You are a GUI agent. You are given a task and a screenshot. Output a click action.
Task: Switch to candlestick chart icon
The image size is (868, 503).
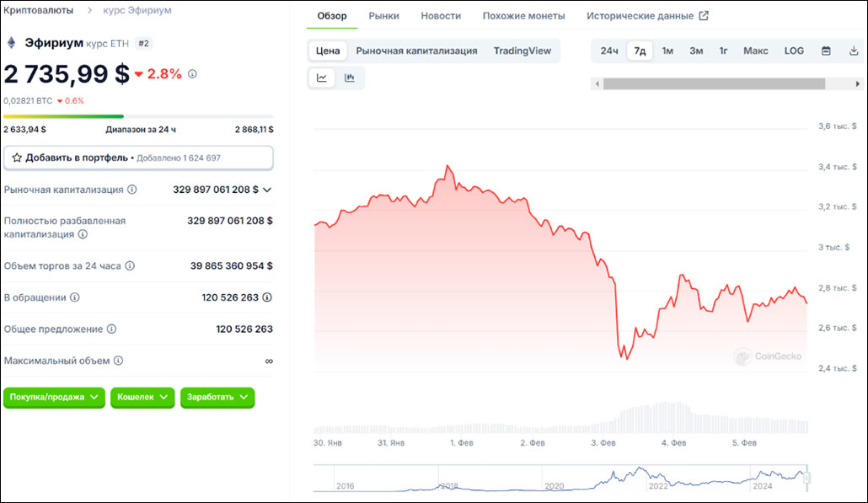pos(349,78)
